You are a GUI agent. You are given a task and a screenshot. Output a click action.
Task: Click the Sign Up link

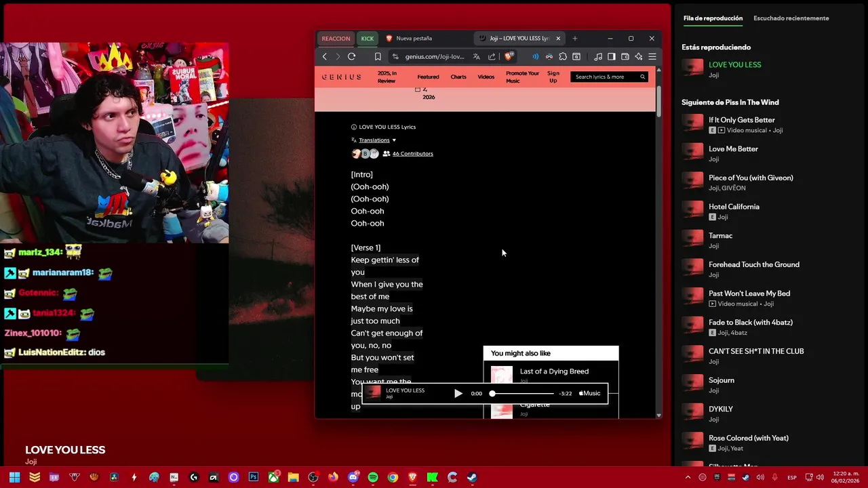click(x=553, y=77)
